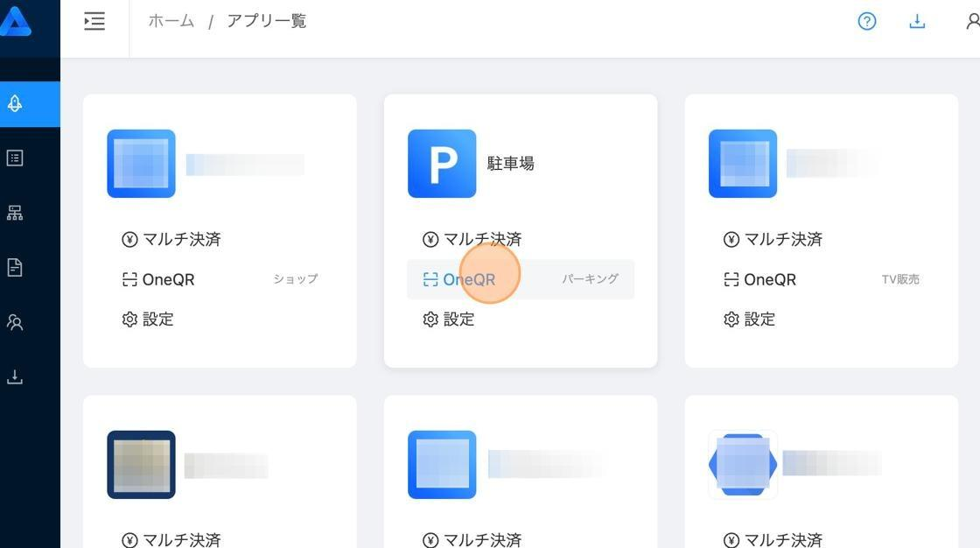The width and height of the screenshot is (980, 548).
Task: Open マルチ決済 in the bottom-middle card
Action: click(472, 540)
